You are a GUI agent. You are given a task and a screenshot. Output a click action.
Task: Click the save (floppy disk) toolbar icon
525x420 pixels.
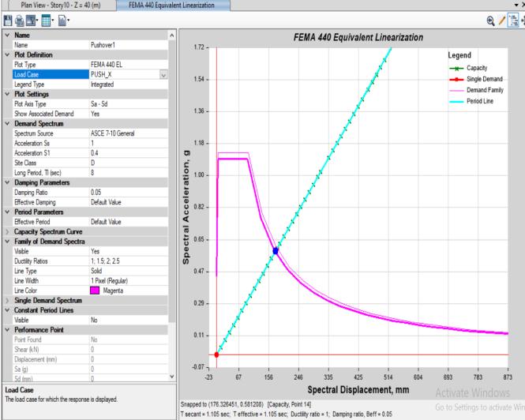pos(8,21)
